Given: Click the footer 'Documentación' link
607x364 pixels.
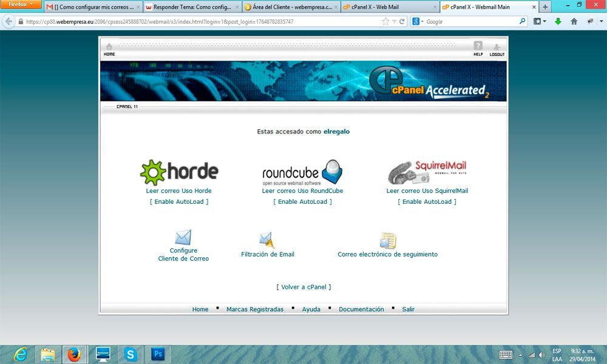Looking at the screenshot, I should (x=361, y=309).
